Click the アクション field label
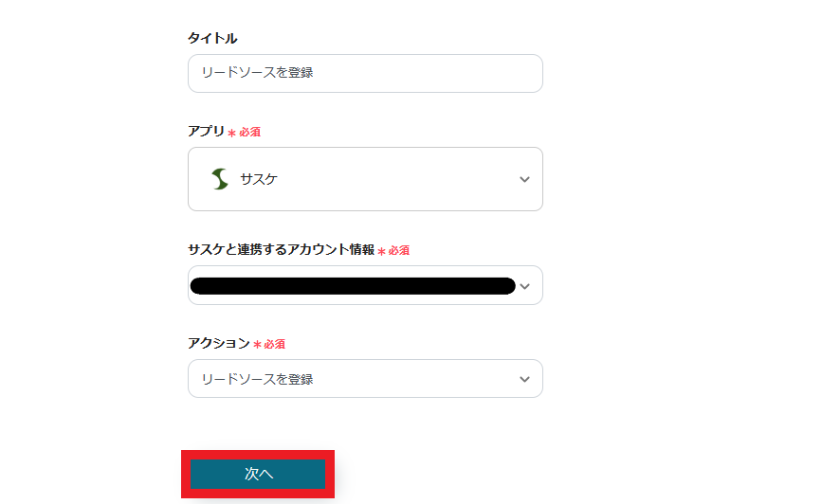Viewport: 822px width, 504px height. 218,343
